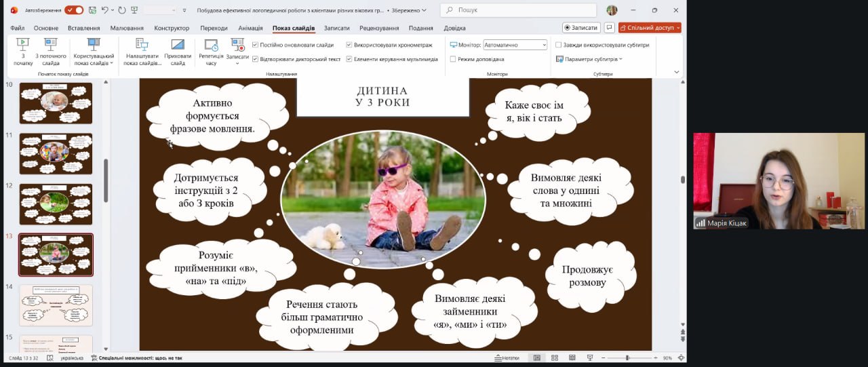This screenshot has height=367, width=868.
Task: Click the 'Спільний доступ' share button
Action: coord(650,28)
